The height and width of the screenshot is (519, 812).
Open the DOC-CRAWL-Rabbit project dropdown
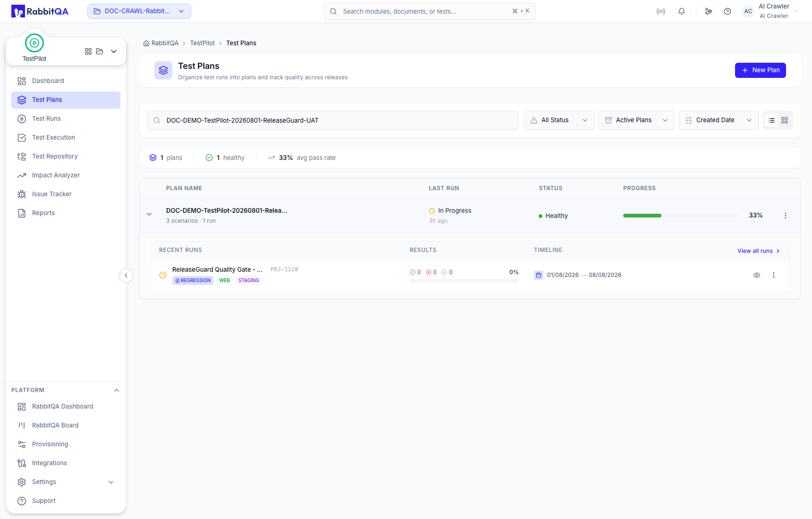tap(139, 11)
